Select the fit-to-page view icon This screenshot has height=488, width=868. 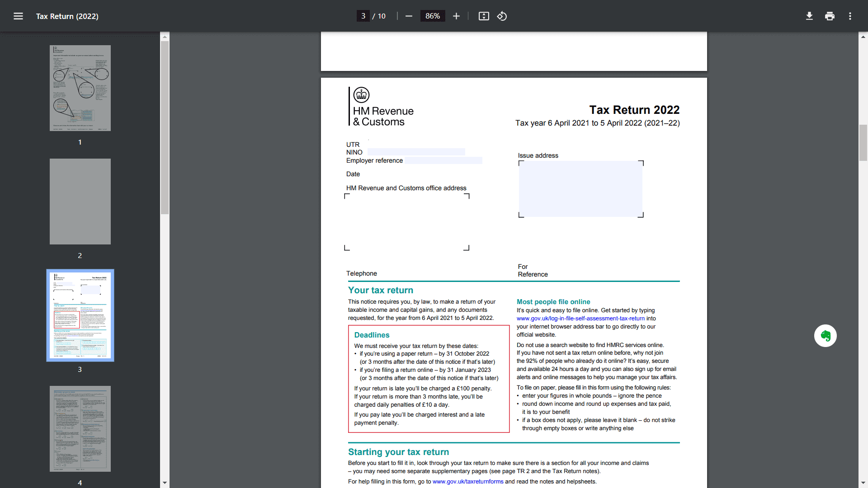coord(484,16)
